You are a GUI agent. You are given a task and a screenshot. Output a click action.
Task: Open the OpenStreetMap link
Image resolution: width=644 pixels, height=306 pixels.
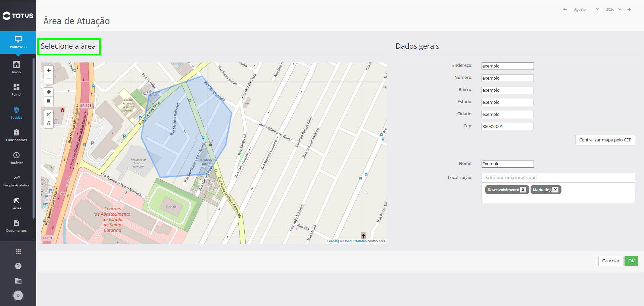(355, 241)
